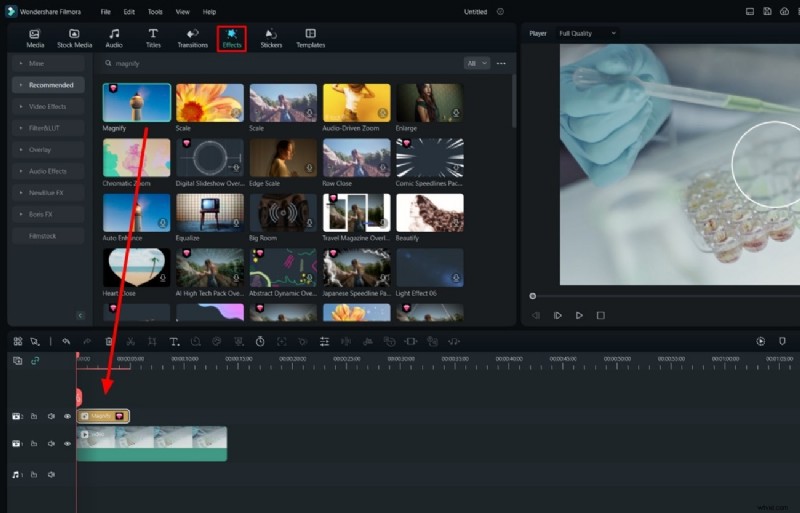The width and height of the screenshot is (800, 513).
Task: Open the Media tab
Action: [x=35, y=38]
